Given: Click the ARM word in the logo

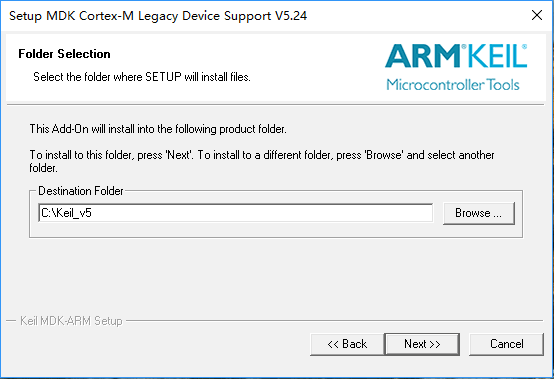Looking at the screenshot, I should point(423,56).
